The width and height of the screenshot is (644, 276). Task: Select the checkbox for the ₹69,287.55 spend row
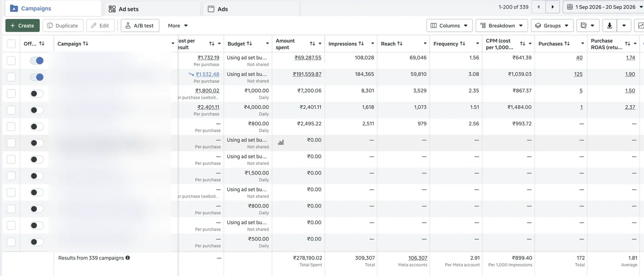11,61
